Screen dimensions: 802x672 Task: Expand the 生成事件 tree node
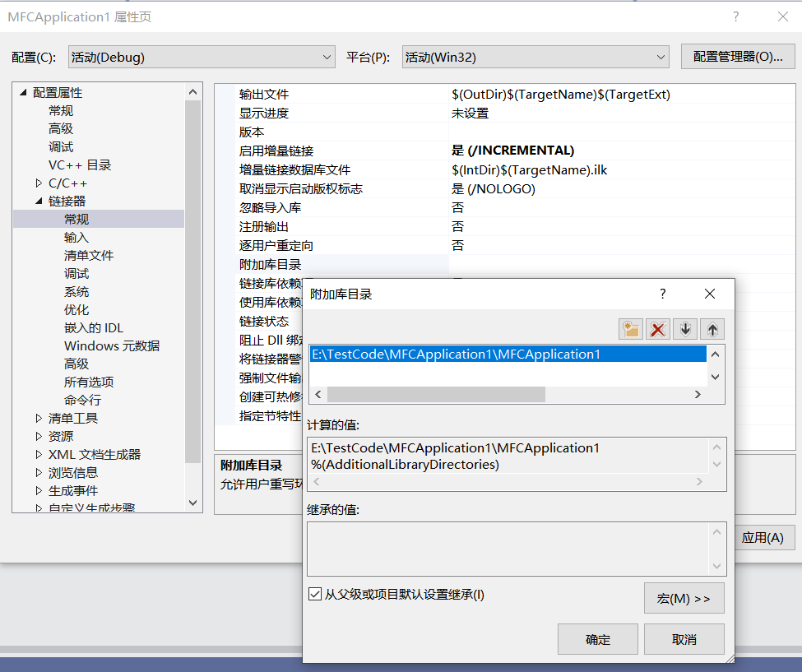point(39,490)
